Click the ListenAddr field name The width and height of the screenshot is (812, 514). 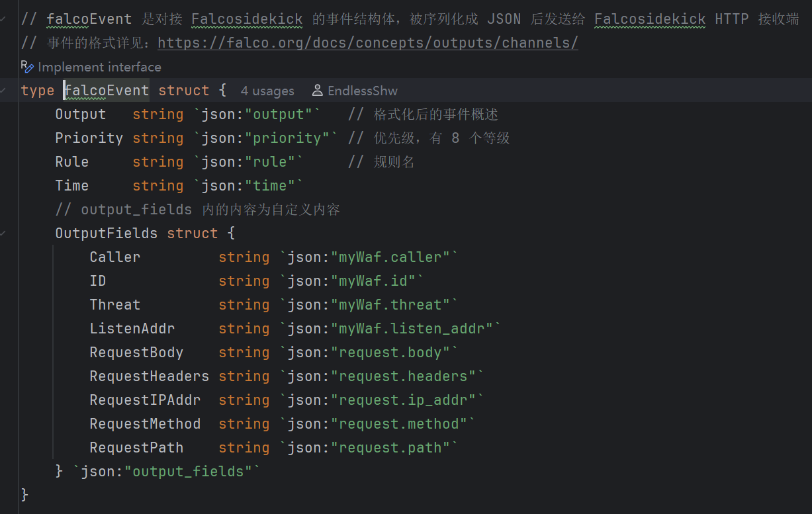click(x=132, y=329)
